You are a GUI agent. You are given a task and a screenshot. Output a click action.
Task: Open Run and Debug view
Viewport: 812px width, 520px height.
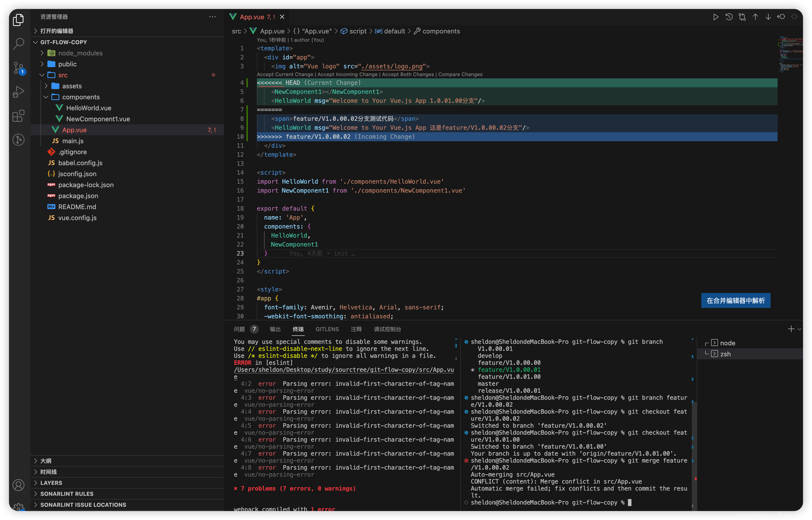click(x=18, y=92)
